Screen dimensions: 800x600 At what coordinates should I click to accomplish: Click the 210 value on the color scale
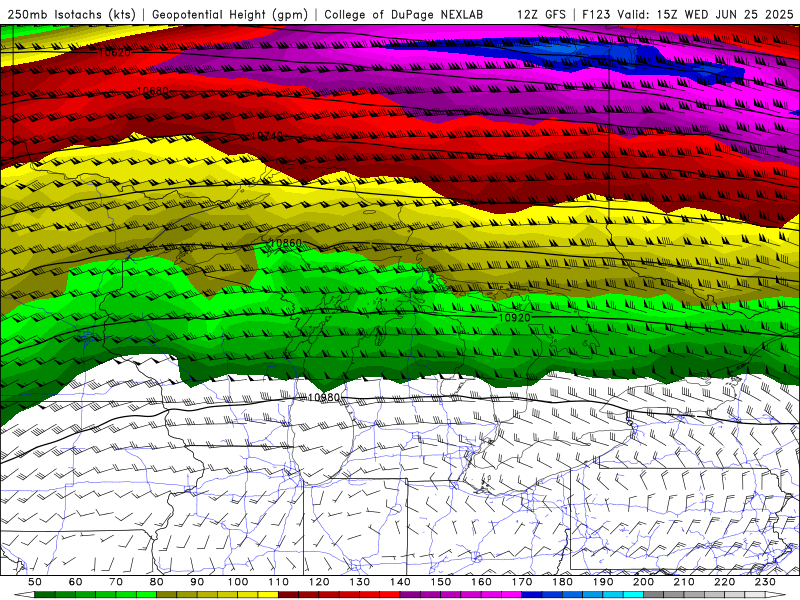[684, 582]
